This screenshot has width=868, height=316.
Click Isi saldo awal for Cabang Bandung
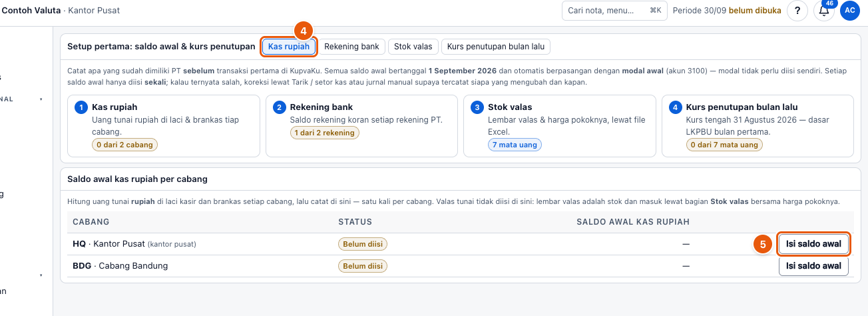pos(813,266)
